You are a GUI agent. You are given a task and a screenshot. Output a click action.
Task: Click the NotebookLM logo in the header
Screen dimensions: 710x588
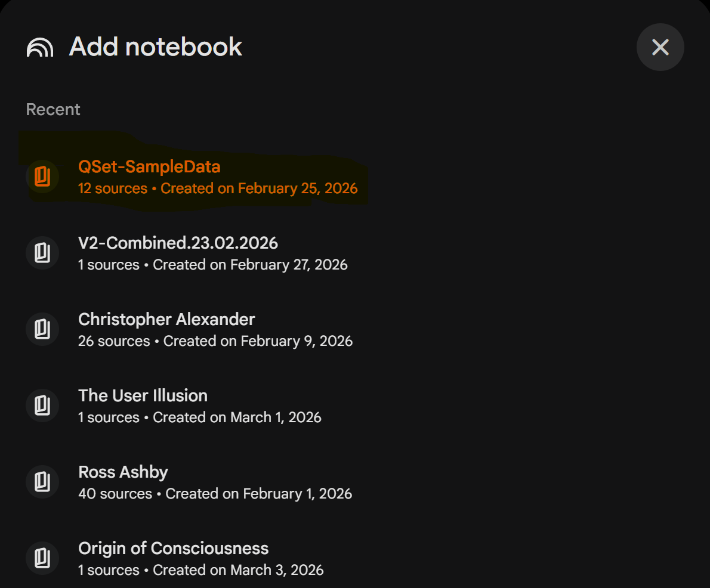tap(40, 47)
